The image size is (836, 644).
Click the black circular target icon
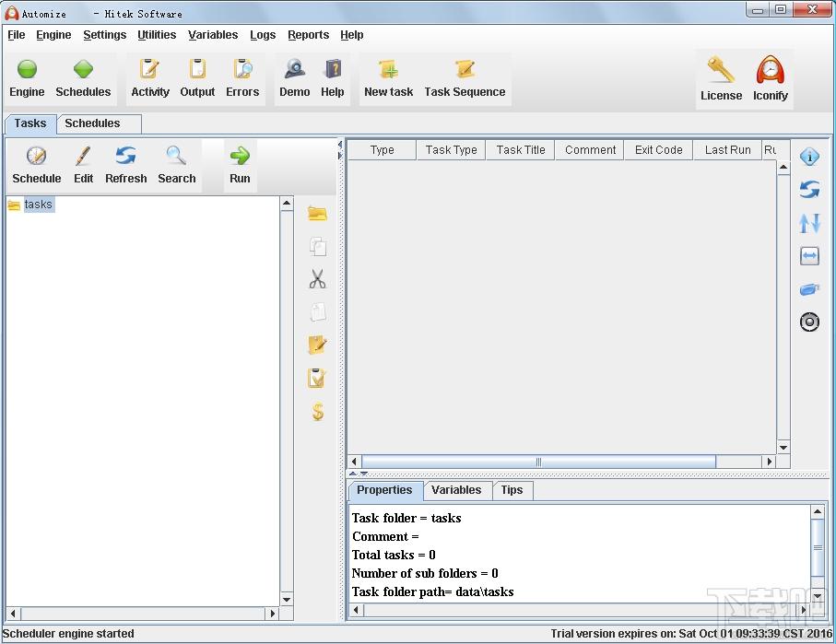[809, 322]
